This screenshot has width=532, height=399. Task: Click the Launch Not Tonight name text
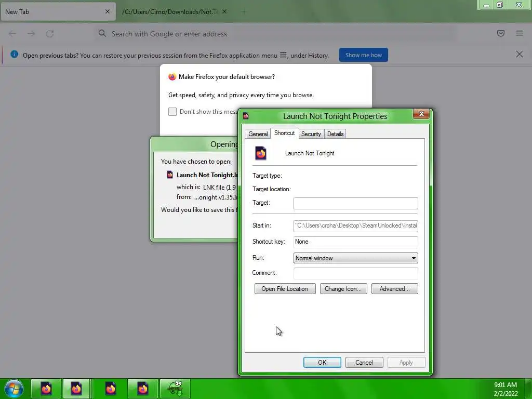point(310,153)
